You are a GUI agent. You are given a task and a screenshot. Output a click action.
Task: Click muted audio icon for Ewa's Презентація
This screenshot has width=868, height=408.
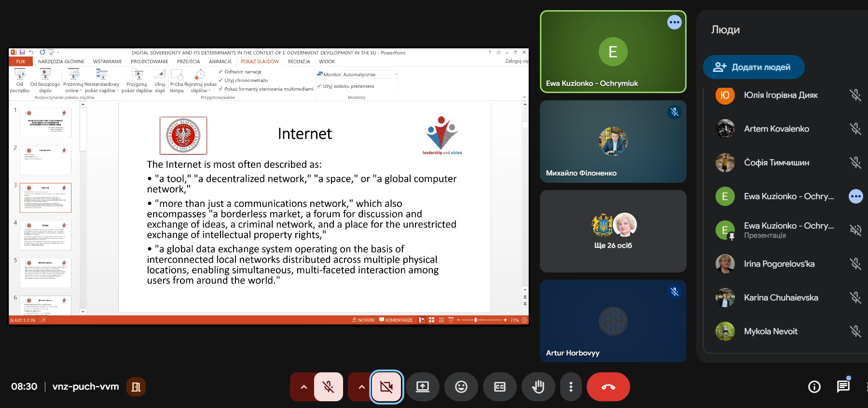(x=855, y=230)
